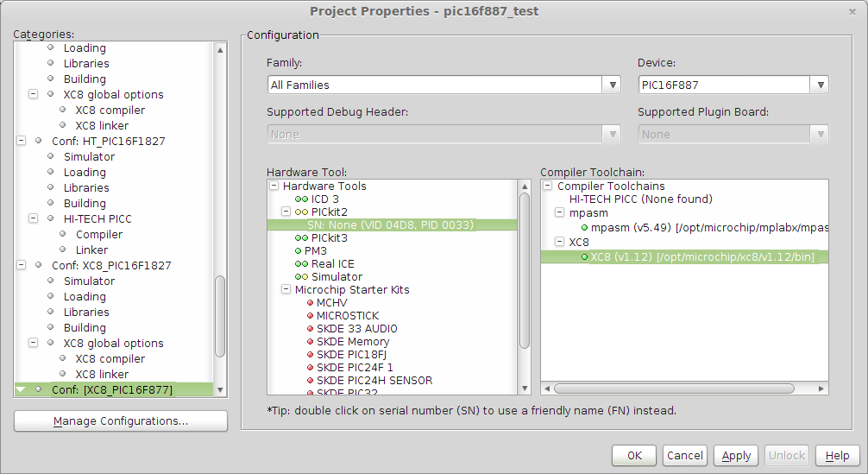Click the red icon beside SKDE Memory
868x474 pixels.
point(310,342)
